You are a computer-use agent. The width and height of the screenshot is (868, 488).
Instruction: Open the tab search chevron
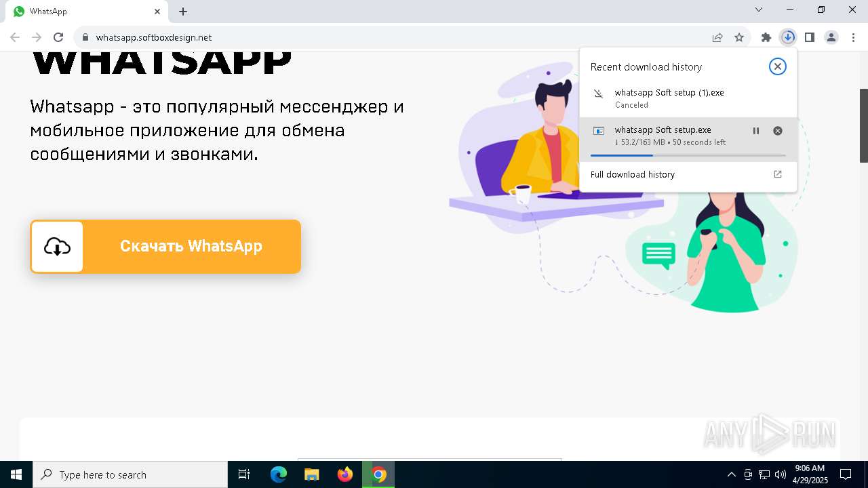pos(759,9)
